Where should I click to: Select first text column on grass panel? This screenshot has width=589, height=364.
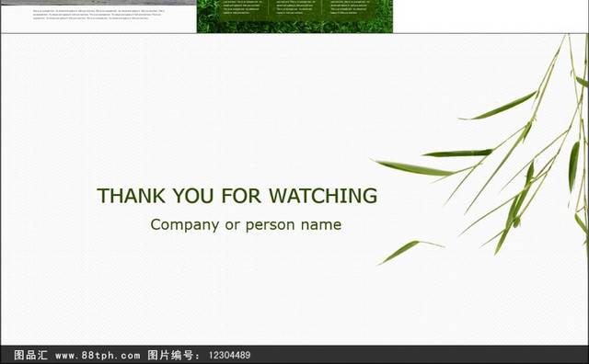(243, 7)
